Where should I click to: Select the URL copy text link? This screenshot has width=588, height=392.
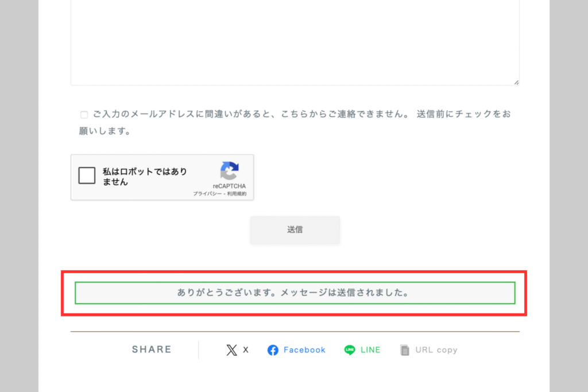436,350
